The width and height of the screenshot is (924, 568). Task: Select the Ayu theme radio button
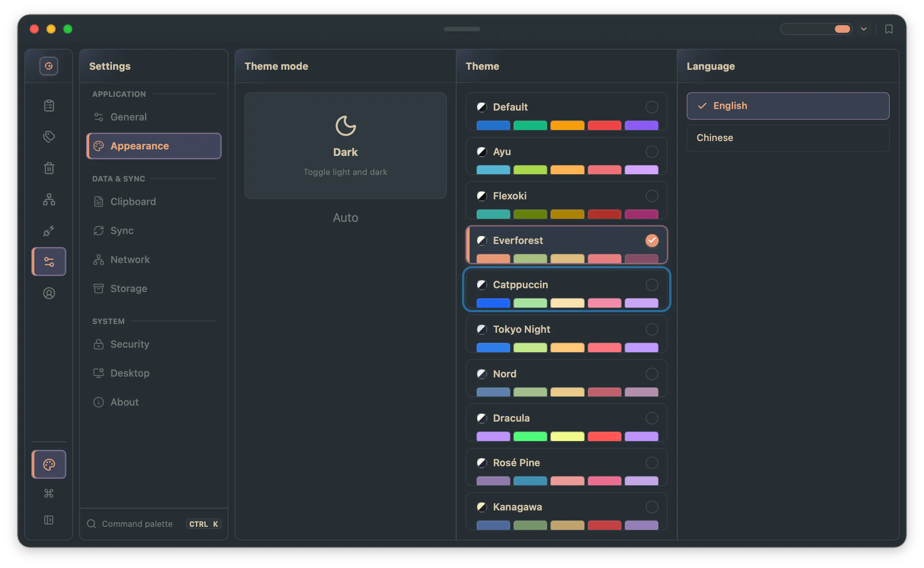point(652,152)
